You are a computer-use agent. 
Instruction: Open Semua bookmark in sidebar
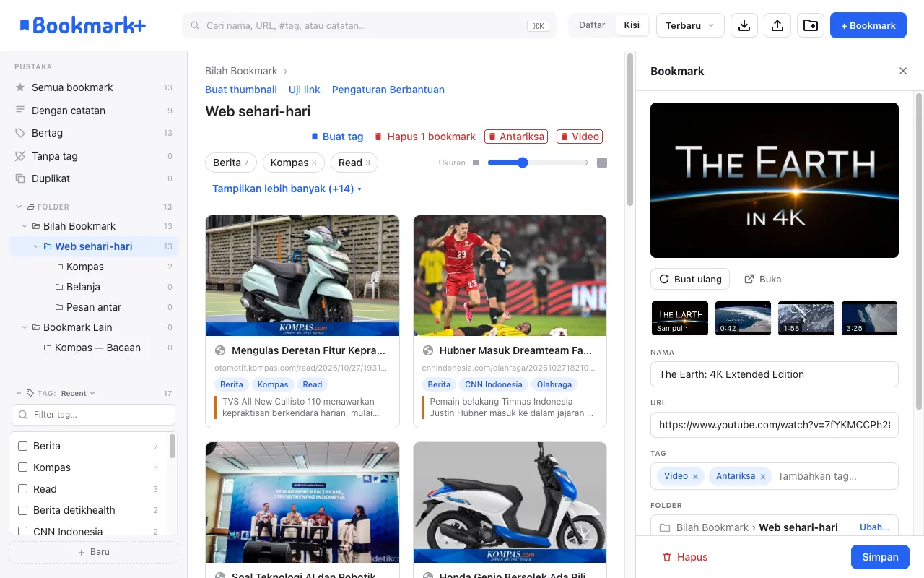(93, 87)
